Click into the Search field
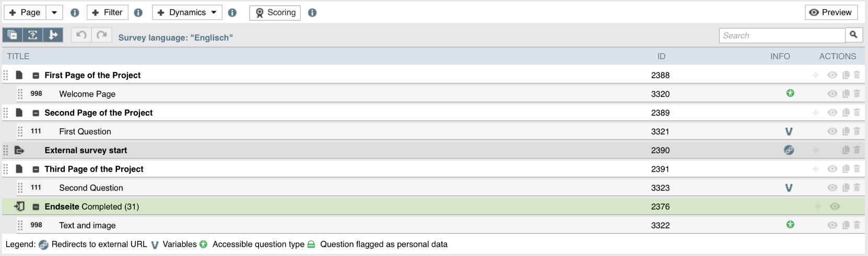868x256 pixels. click(782, 35)
